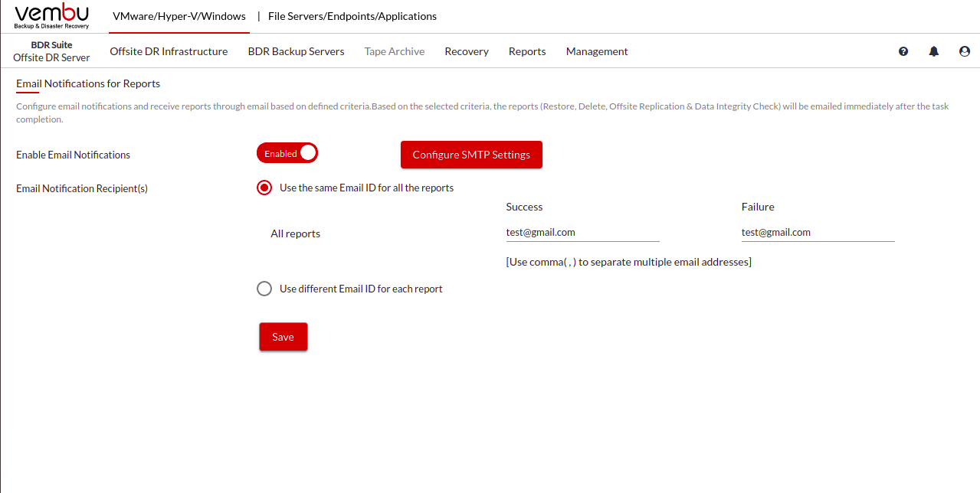This screenshot has width=980, height=493.
Task: Open the Recovery menu
Action: (467, 51)
